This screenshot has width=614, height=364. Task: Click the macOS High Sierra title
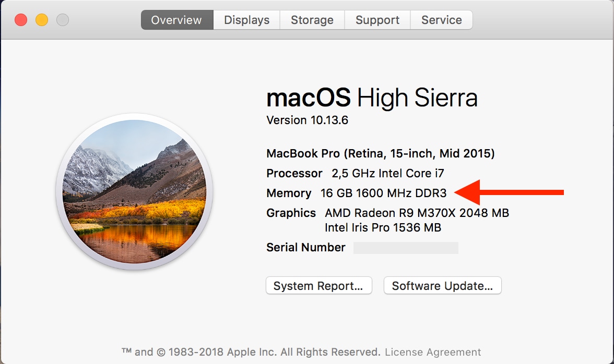372,98
